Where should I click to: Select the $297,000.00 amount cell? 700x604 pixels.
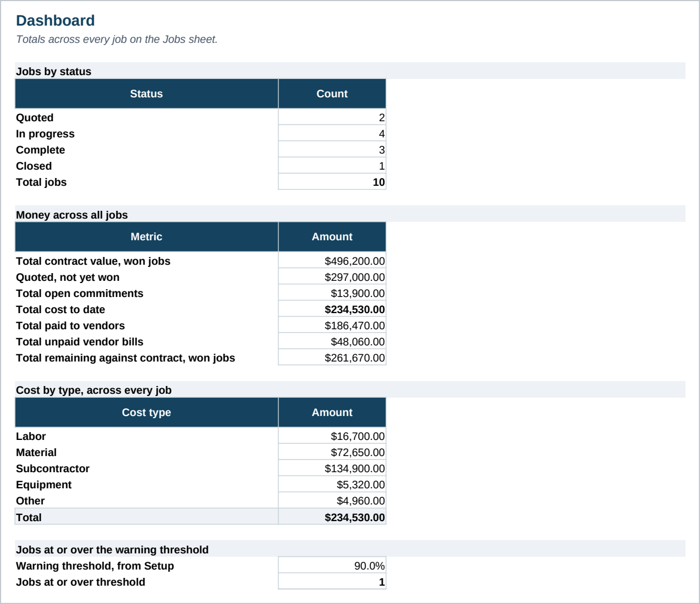332,277
